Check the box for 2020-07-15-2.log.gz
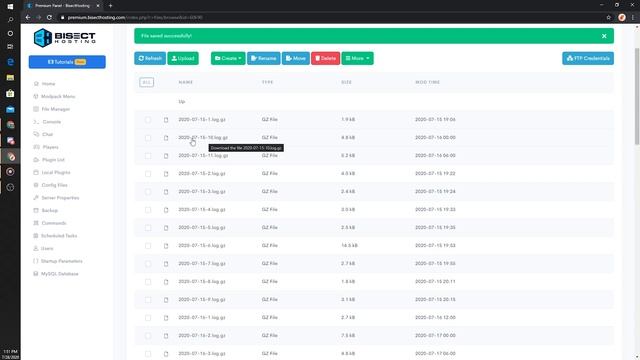640x360 pixels. [x=148, y=173]
